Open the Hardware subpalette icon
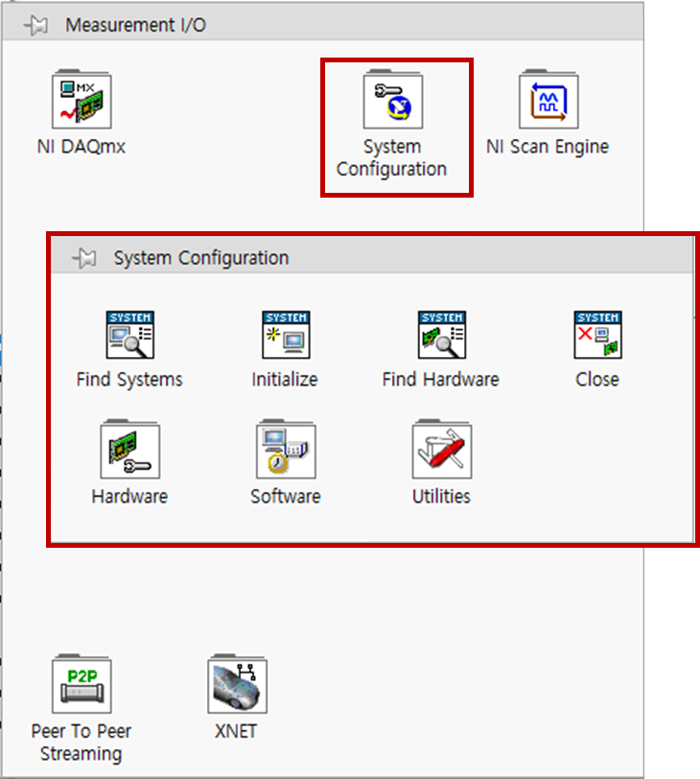This screenshot has width=700, height=779. coord(130,449)
